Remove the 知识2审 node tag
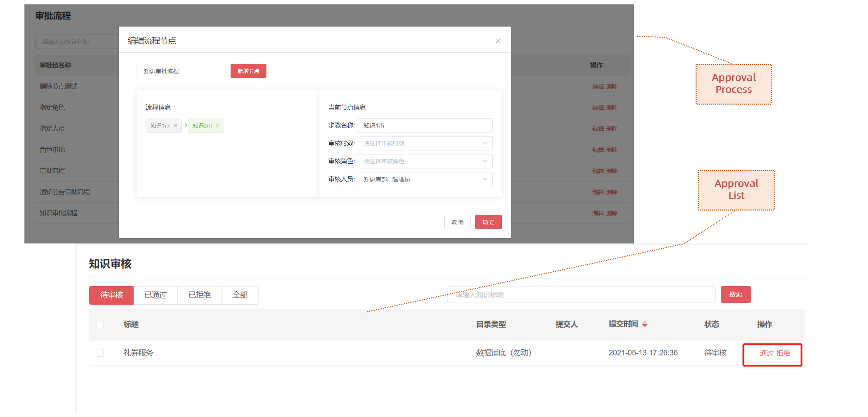The width and height of the screenshot is (868, 417). click(218, 126)
